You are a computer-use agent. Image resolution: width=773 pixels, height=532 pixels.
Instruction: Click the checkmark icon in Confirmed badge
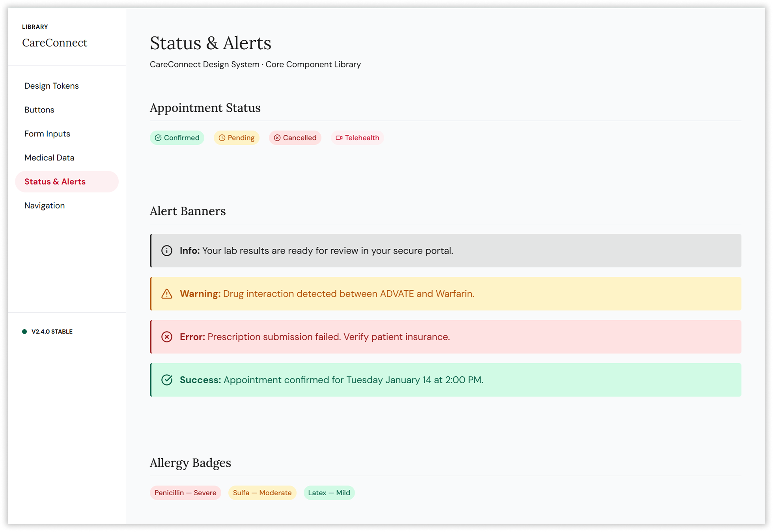click(158, 138)
